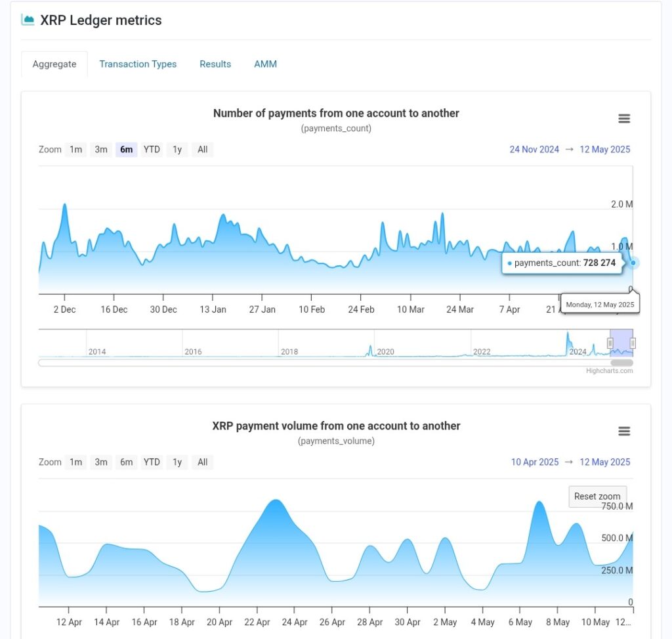Click the 24 Feb axis label
The width and height of the screenshot is (672, 639).
pyautogui.click(x=361, y=309)
